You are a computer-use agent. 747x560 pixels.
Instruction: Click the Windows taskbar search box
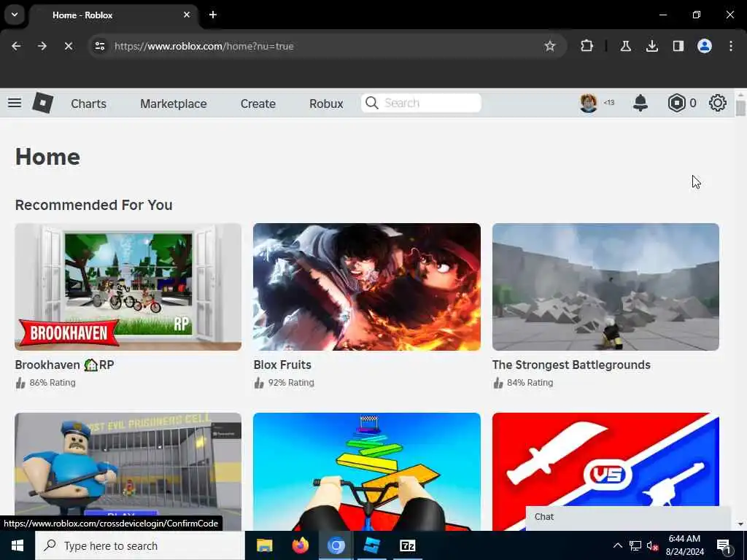pyautogui.click(x=139, y=545)
